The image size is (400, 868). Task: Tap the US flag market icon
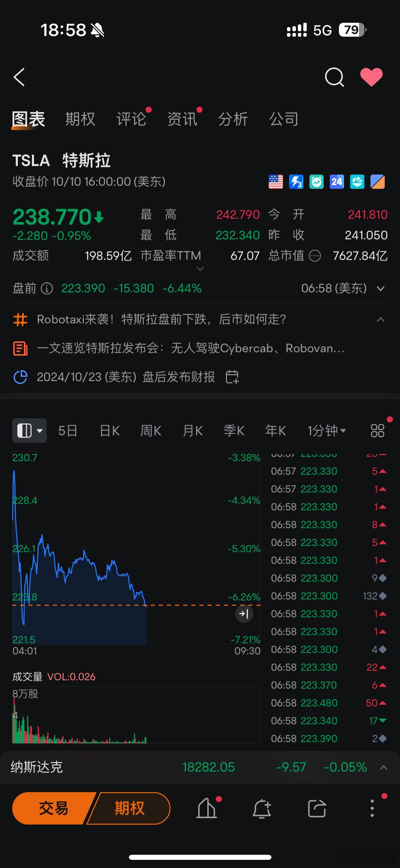275,182
